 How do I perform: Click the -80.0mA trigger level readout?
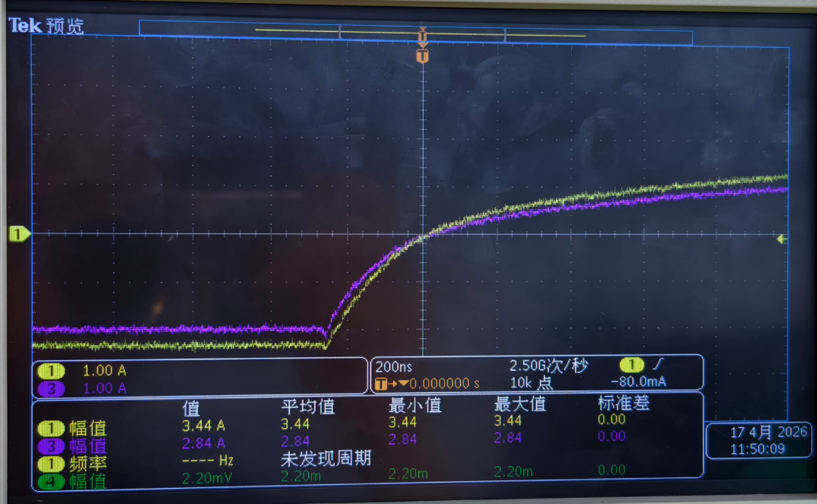[x=637, y=382]
